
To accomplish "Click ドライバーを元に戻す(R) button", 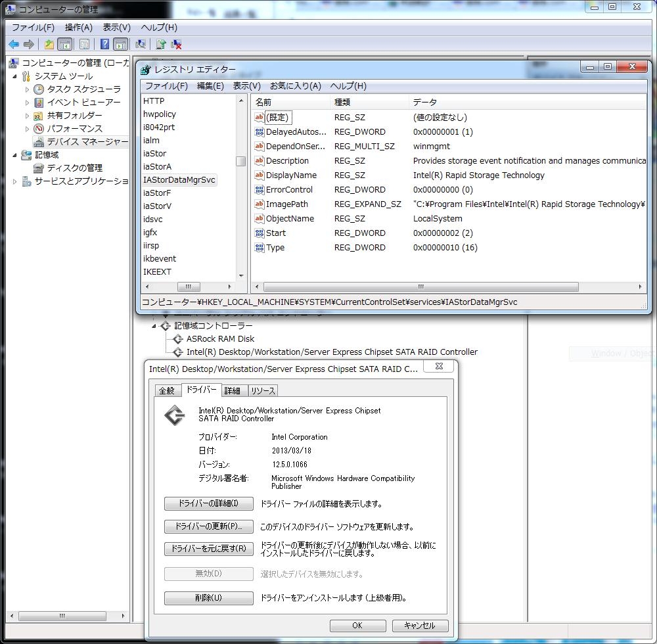I will tap(209, 549).
